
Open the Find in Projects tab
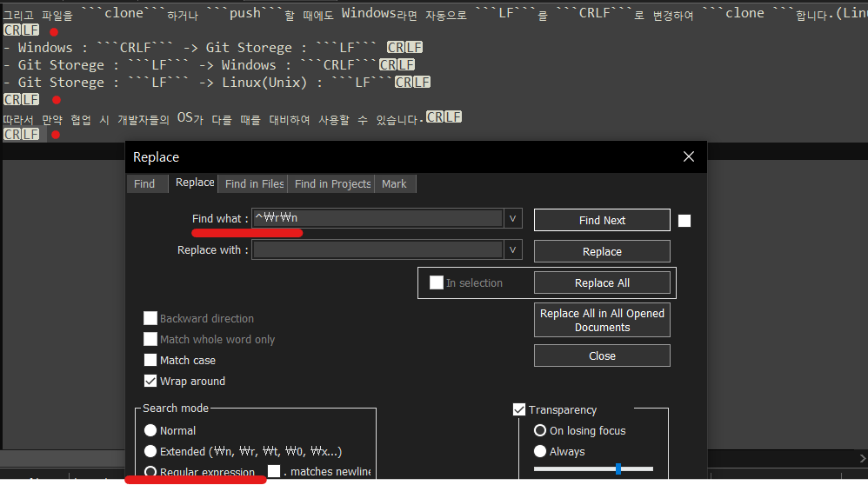click(x=332, y=184)
